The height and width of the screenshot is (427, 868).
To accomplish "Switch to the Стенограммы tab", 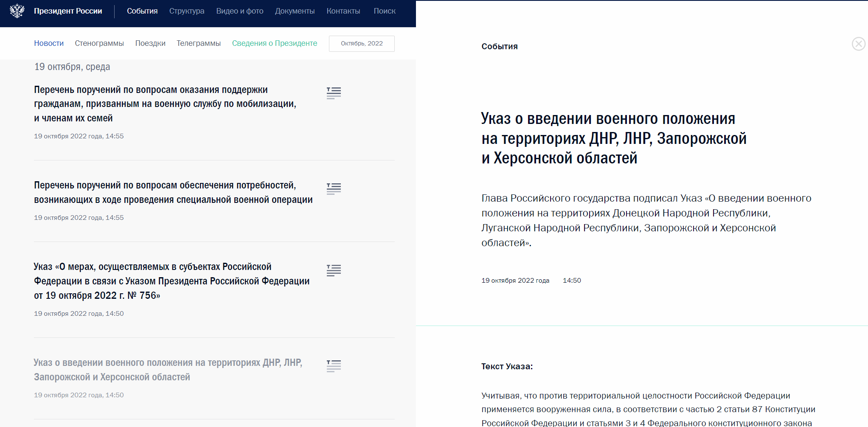I will (x=99, y=43).
